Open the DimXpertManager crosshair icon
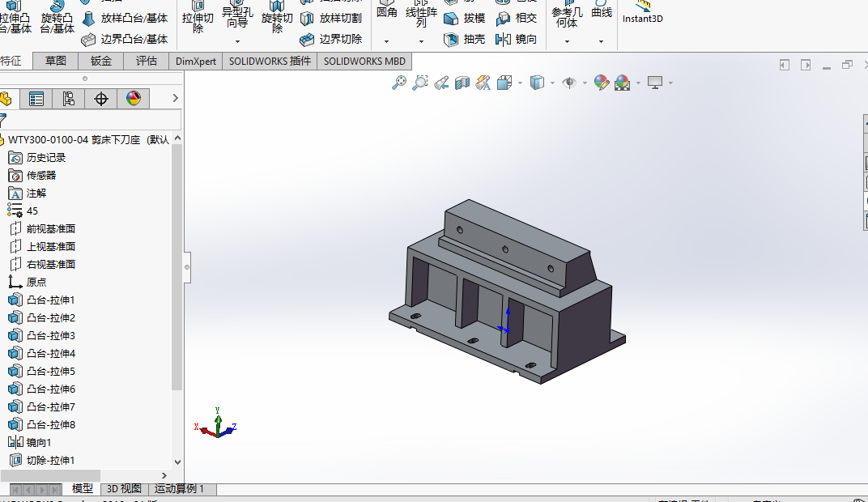The height and width of the screenshot is (502, 868). tap(101, 99)
